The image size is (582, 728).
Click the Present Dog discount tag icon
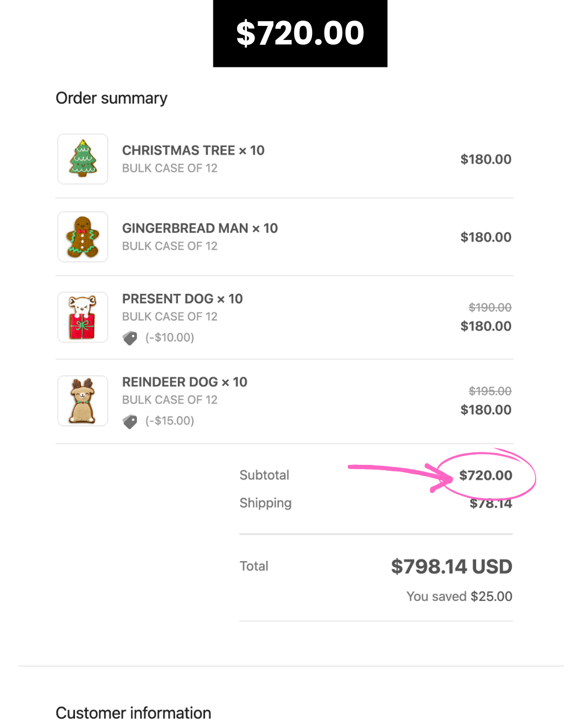pos(130,338)
